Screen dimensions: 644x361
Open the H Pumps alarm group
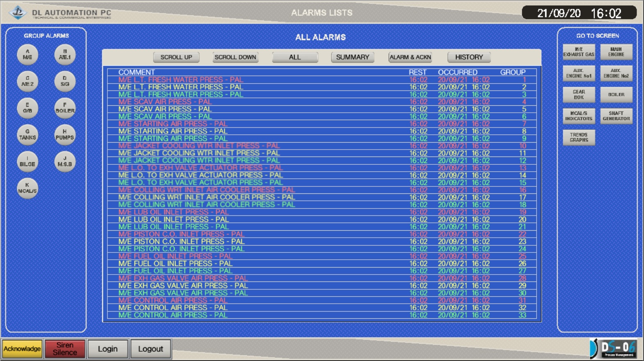(x=65, y=135)
